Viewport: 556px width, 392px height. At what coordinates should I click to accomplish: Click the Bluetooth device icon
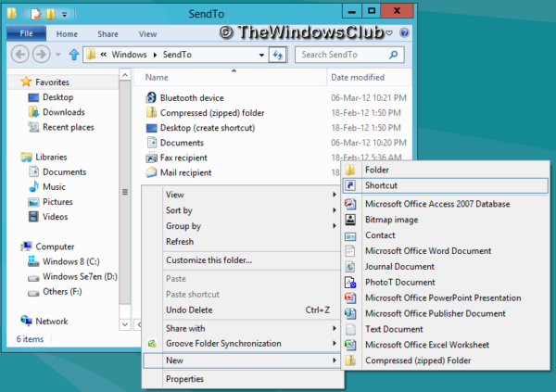pyautogui.click(x=151, y=97)
